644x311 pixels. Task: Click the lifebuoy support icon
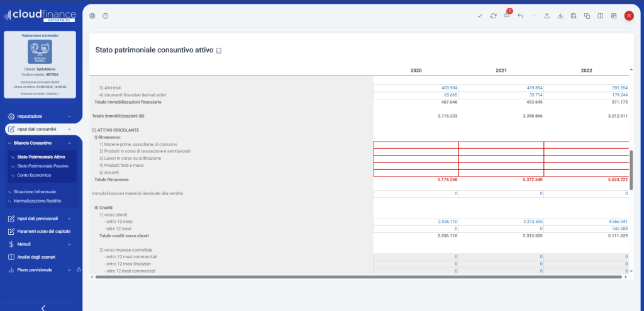click(x=92, y=16)
